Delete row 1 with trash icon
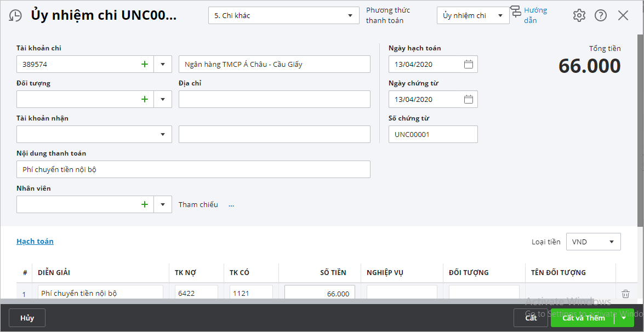Viewport: 644px width, 332px height. pyautogui.click(x=625, y=294)
